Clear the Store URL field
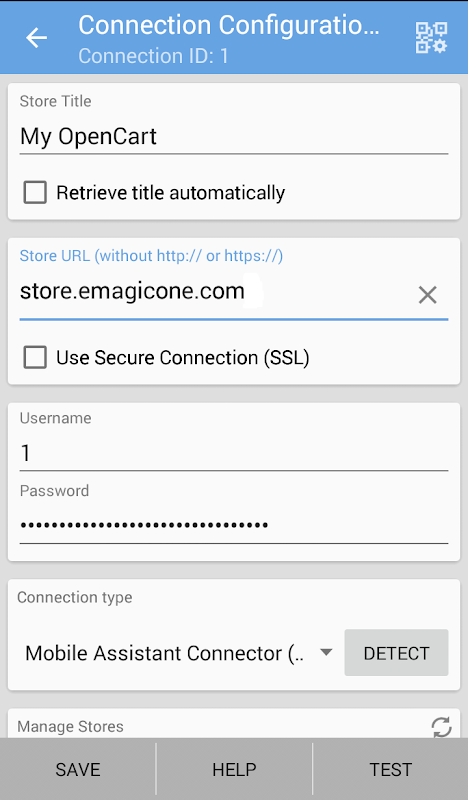This screenshot has width=468, height=800. [427, 295]
